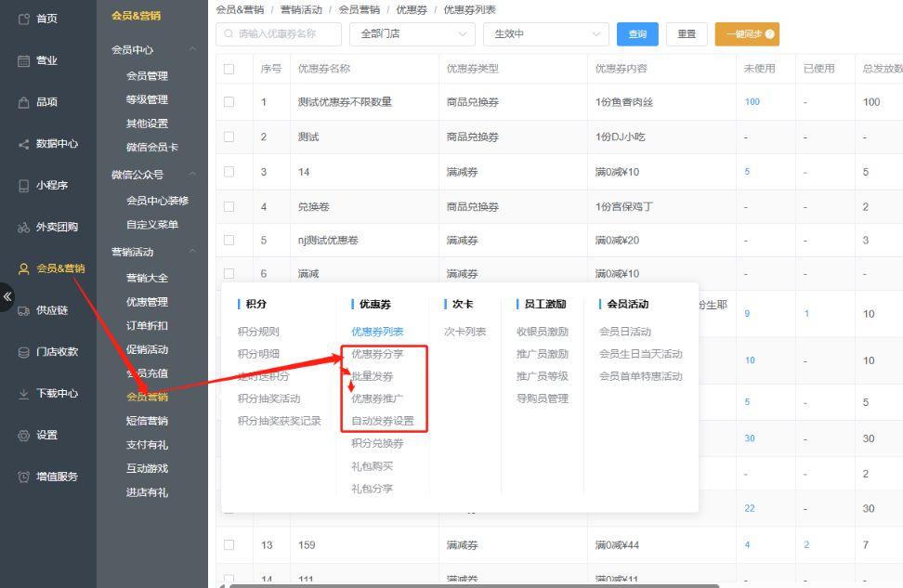This screenshot has width=903, height=588.
Task: Open 优惠券列表 in popup menu
Action: [x=377, y=332]
